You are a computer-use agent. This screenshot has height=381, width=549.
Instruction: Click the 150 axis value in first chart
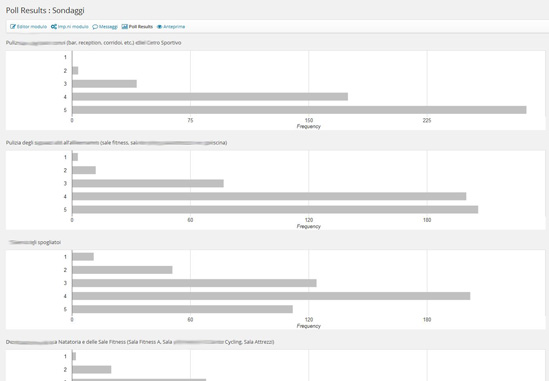308,120
